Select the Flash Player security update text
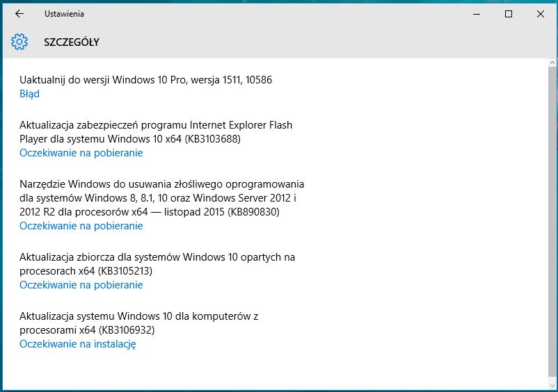The height and width of the screenshot is (392, 558). (x=156, y=132)
